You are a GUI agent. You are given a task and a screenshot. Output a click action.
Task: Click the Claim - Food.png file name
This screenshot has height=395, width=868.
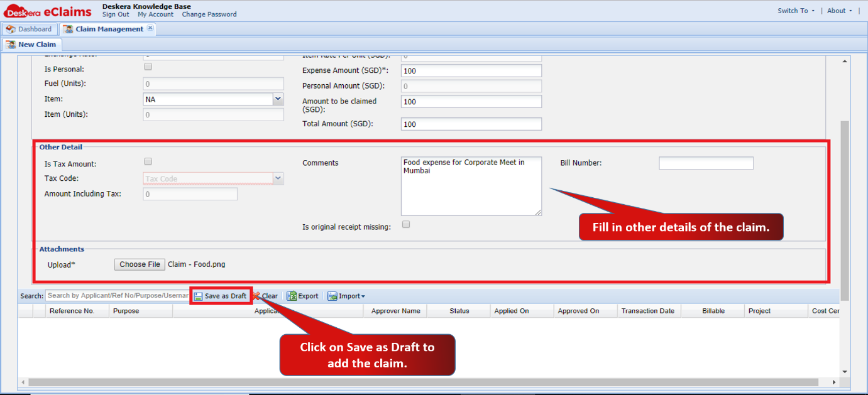coord(197,264)
